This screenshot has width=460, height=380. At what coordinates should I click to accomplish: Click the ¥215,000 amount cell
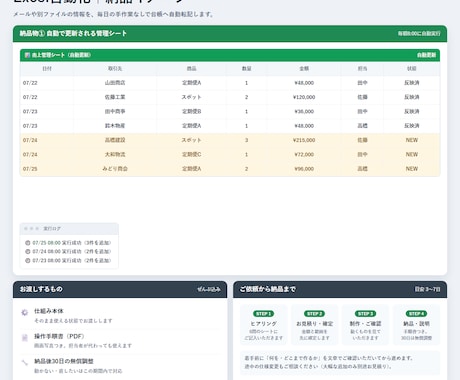pyautogui.click(x=304, y=140)
